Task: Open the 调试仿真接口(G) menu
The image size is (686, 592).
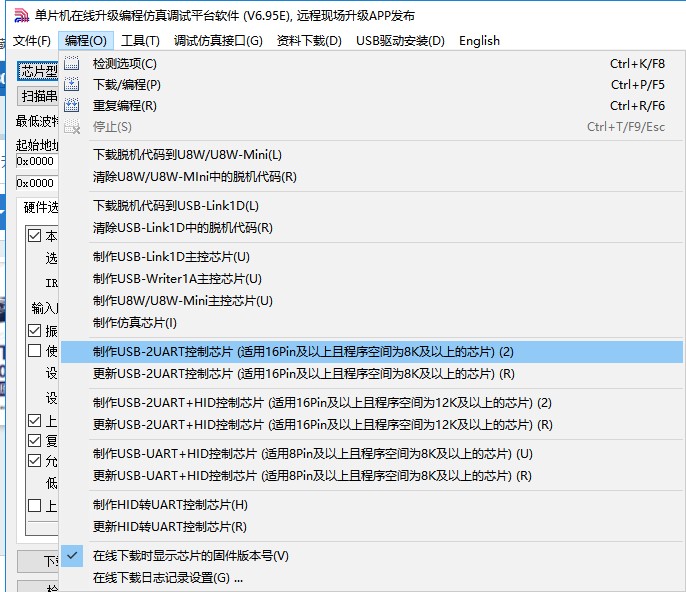Action: 218,41
